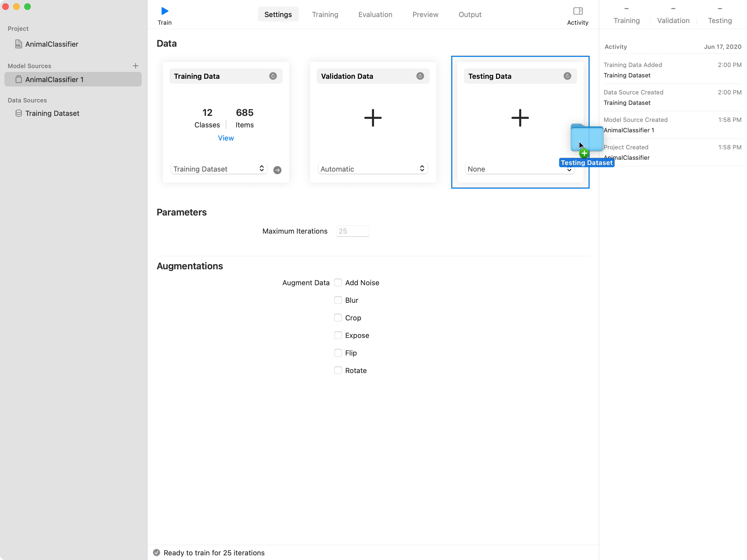Select the Maximum Iterations input field
Screen dimensions: 747x560
tap(352, 231)
